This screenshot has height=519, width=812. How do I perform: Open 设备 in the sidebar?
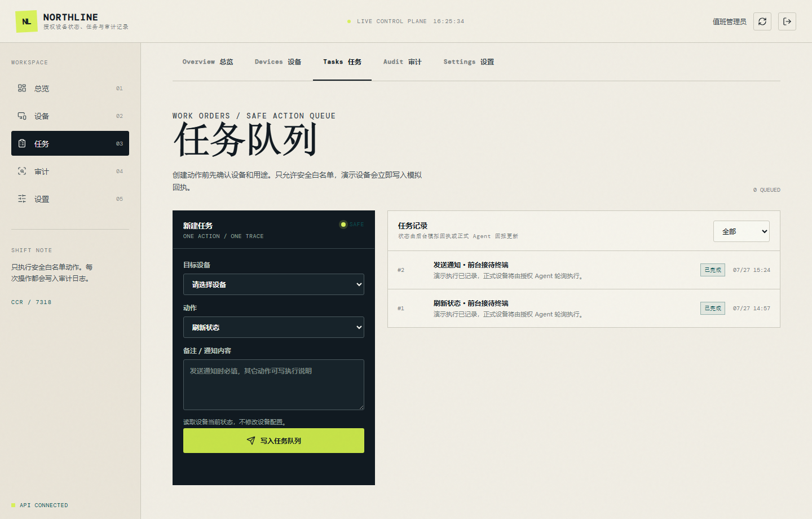(70, 116)
